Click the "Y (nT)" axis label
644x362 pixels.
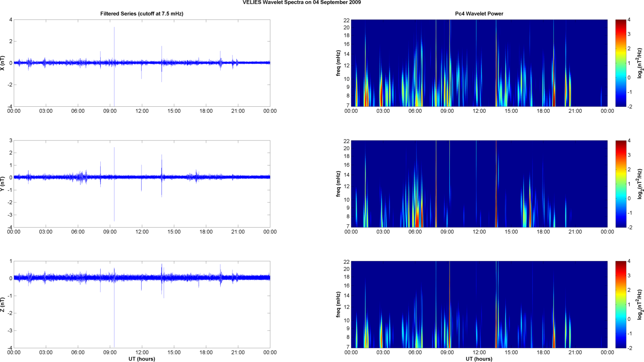tap(3, 184)
